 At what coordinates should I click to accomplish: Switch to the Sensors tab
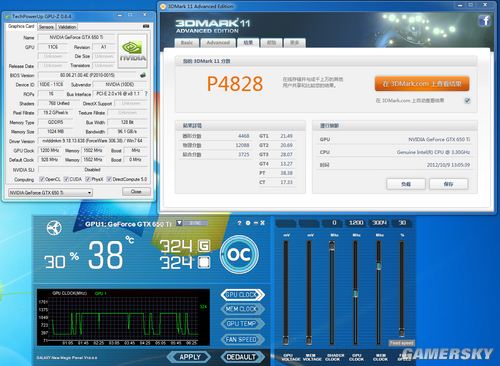(46, 27)
